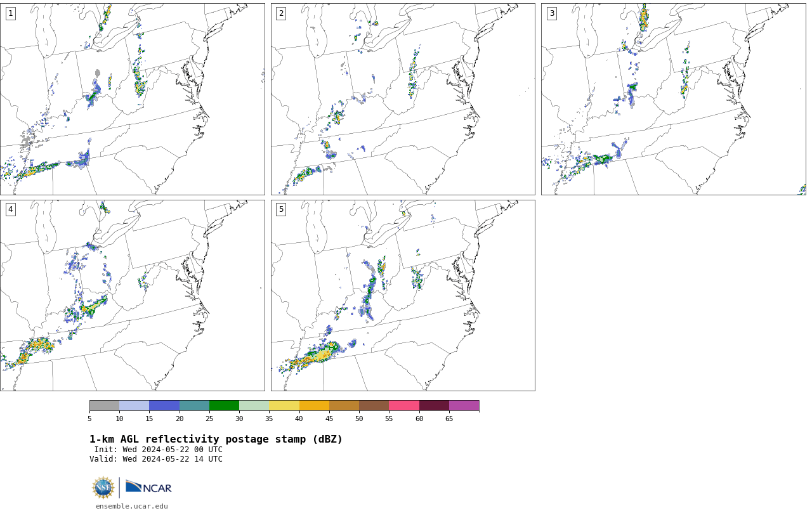Click the purple 65+ dBZ swatch
Screen dimensions: 812x513
point(464,406)
